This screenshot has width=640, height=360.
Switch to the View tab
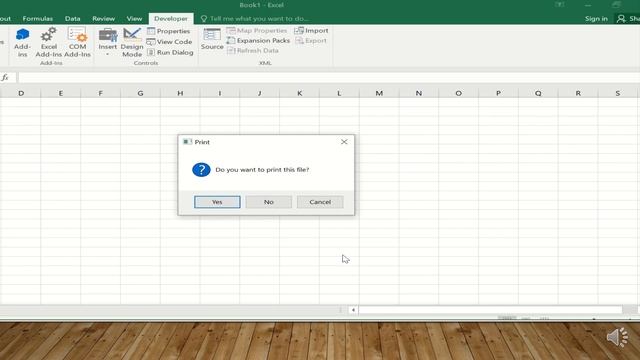[x=134, y=19]
